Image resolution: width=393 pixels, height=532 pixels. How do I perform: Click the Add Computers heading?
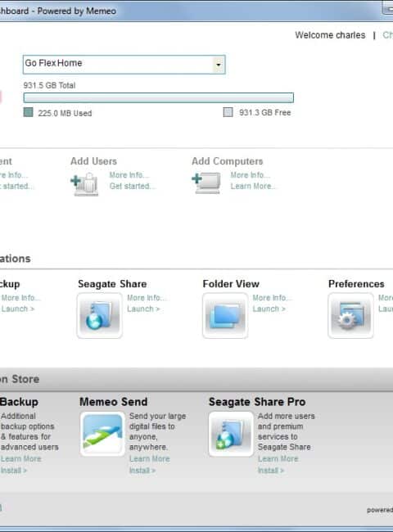pyautogui.click(x=228, y=161)
